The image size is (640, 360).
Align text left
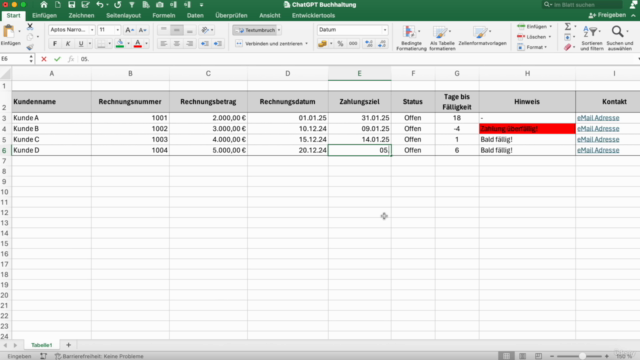(164, 44)
